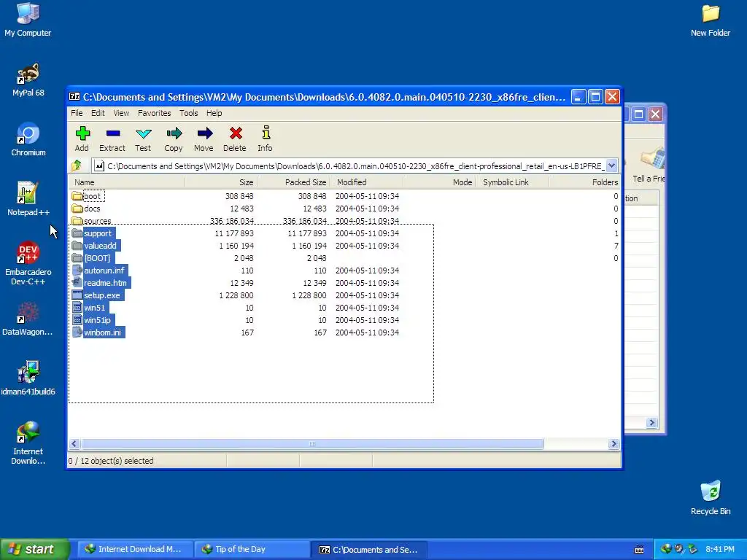Click the Delete toolbar icon
This screenshot has height=560, width=747.
coord(235,139)
